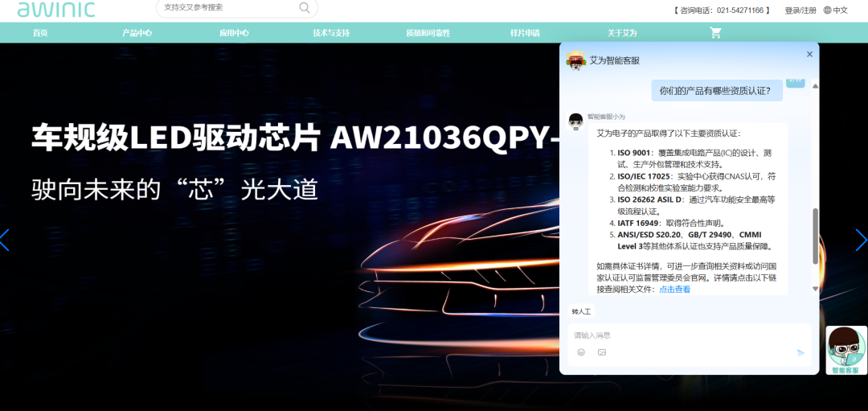
Task: Open the emoji picker icon
Action: point(581,352)
